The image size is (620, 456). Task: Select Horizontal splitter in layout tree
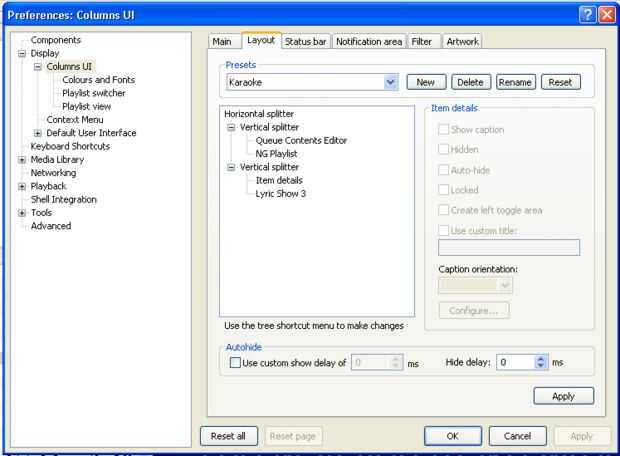click(259, 114)
